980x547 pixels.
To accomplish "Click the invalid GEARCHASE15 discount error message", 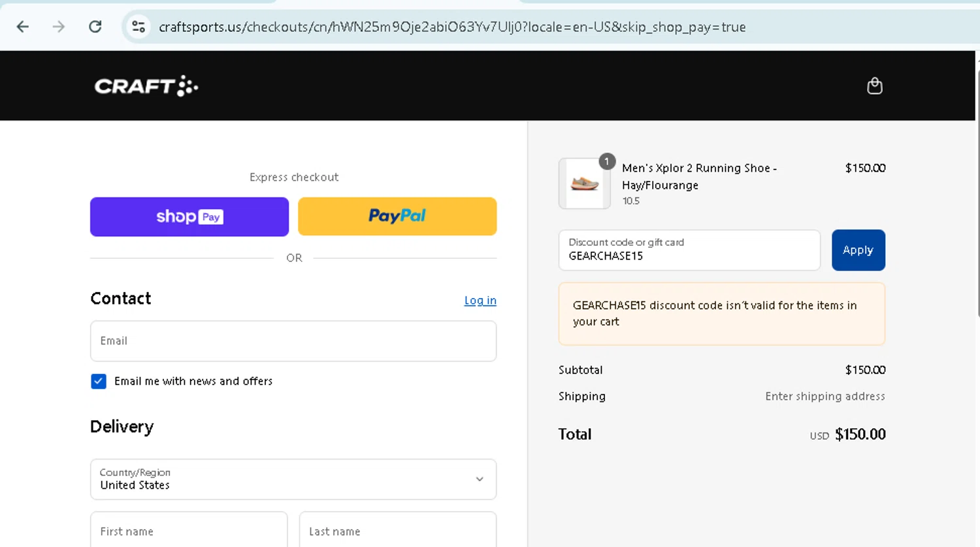I will point(722,314).
